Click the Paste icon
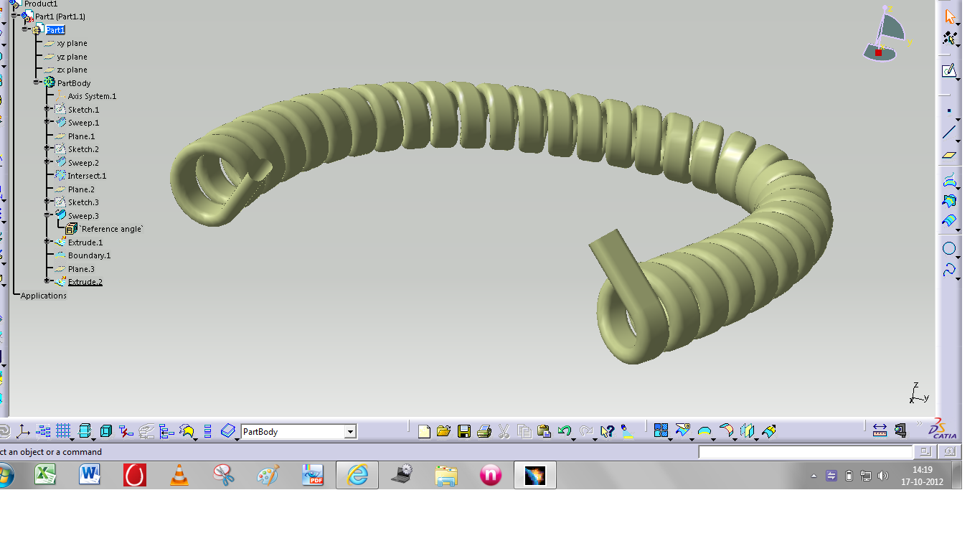Viewport: 980px width, 551px height. tap(545, 430)
